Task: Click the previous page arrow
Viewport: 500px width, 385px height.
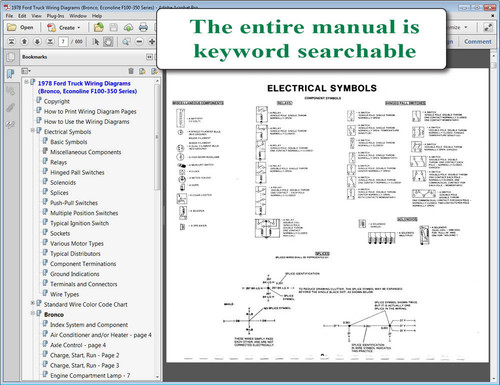Action: pyautogui.click(x=24, y=42)
